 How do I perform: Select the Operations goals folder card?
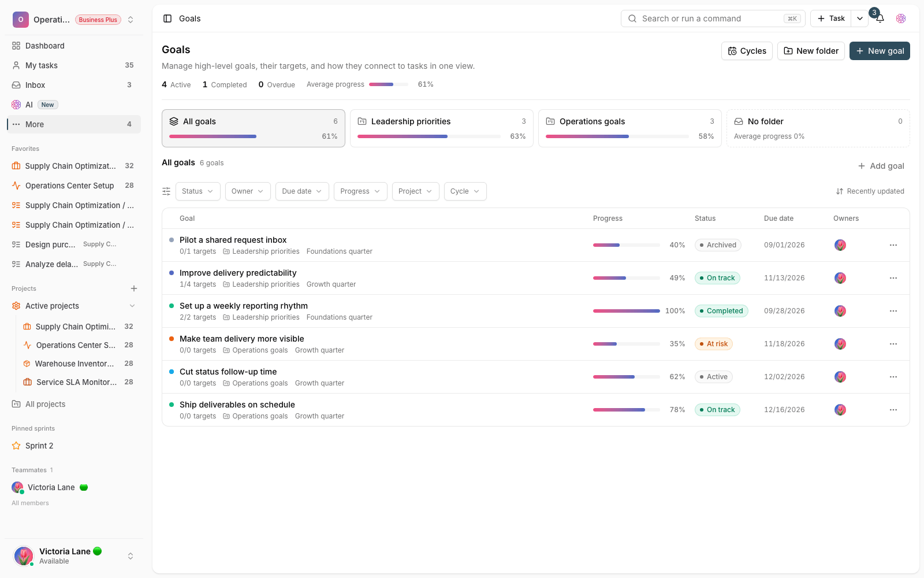(x=630, y=128)
